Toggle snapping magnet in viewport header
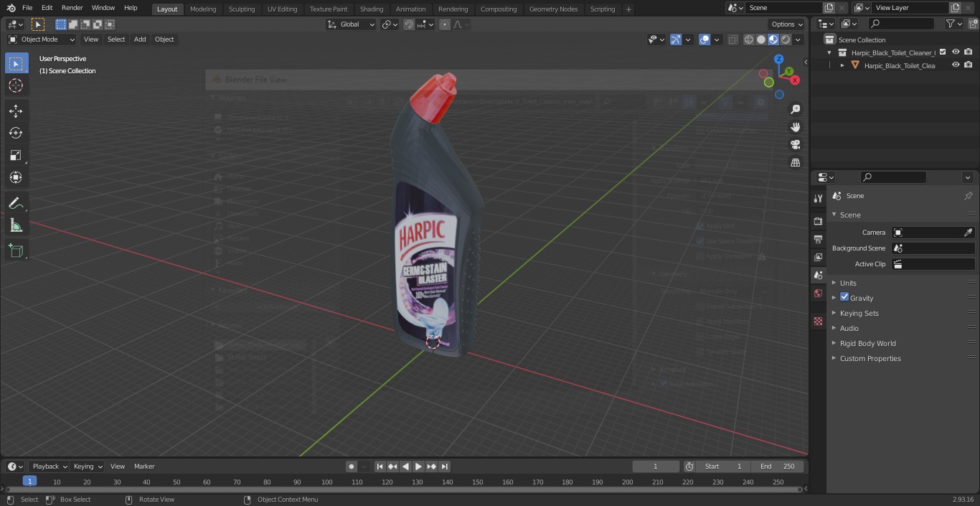This screenshot has height=506, width=980. pyautogui.click(x=408, y=24)
